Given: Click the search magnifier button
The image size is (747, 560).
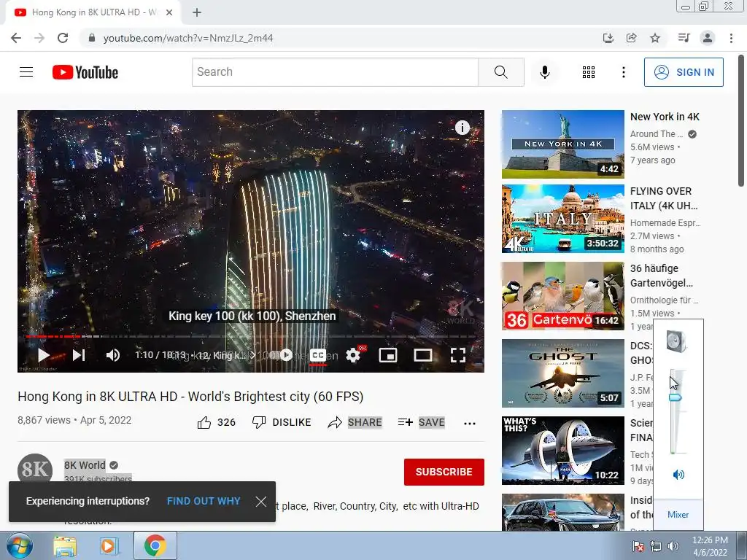Looking at the screenshot, I should pyautogui.click(x=500, y=72).
